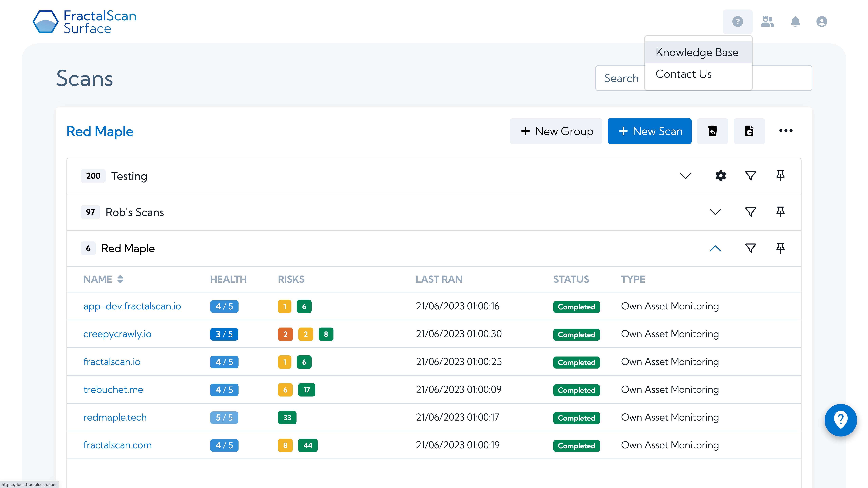Click the pin icon on Red Maple group
868x488 pixels.
click(x=780, y=248)
